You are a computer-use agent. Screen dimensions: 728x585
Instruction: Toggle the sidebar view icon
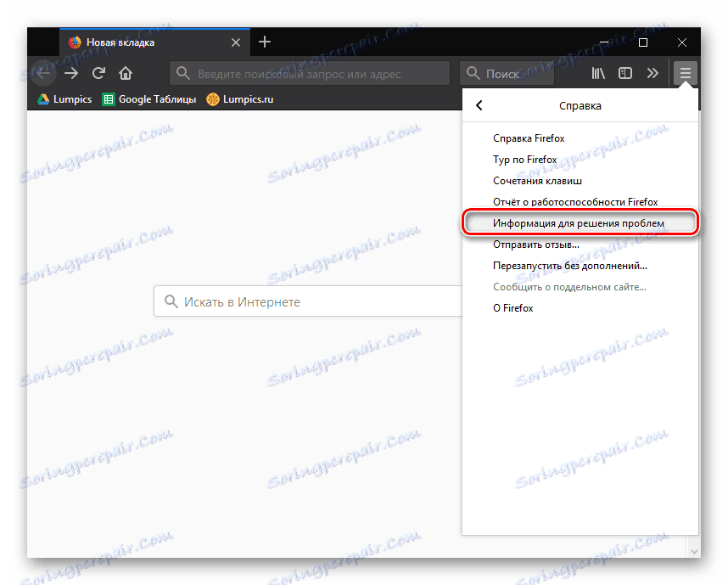[625, 73]
